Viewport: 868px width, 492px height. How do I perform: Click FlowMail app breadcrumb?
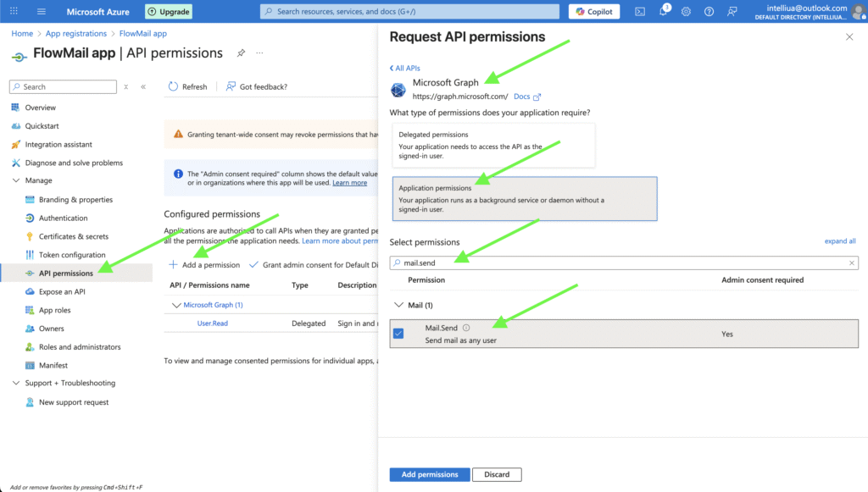142,33
